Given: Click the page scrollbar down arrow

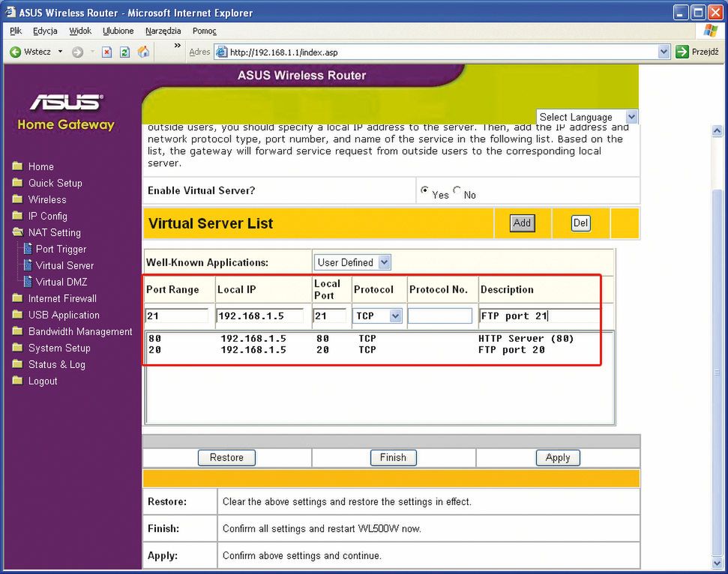Looking at the screenshot, I should tap(718, 563).
